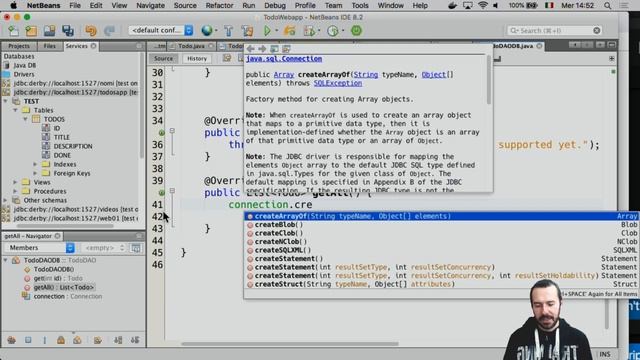Click the Javadoc popup vertical scrollbar
640x360 pixels.
pyautogui.click(x=489, y=80)
